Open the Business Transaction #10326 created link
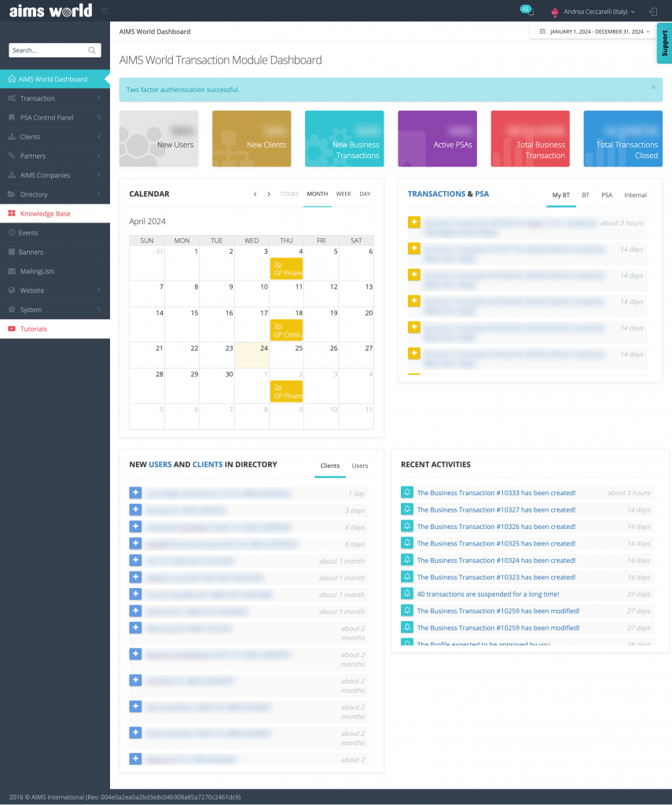 pos(496,527)
